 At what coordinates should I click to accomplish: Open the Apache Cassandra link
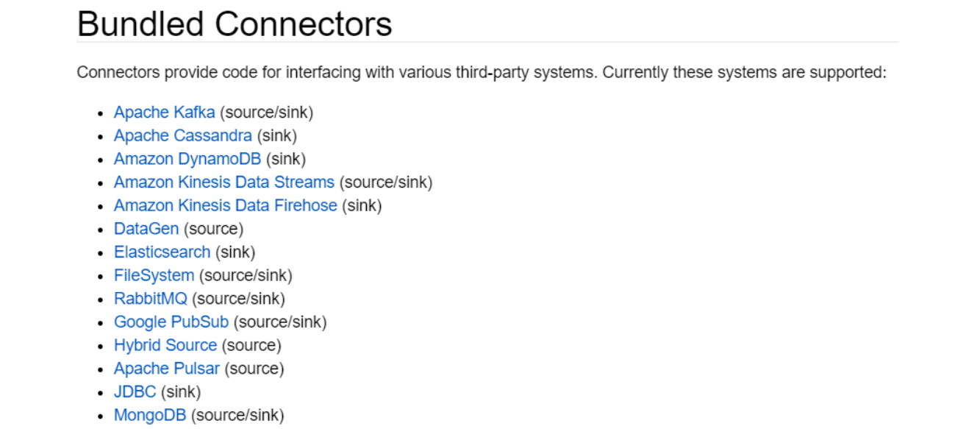coord(183,136)
